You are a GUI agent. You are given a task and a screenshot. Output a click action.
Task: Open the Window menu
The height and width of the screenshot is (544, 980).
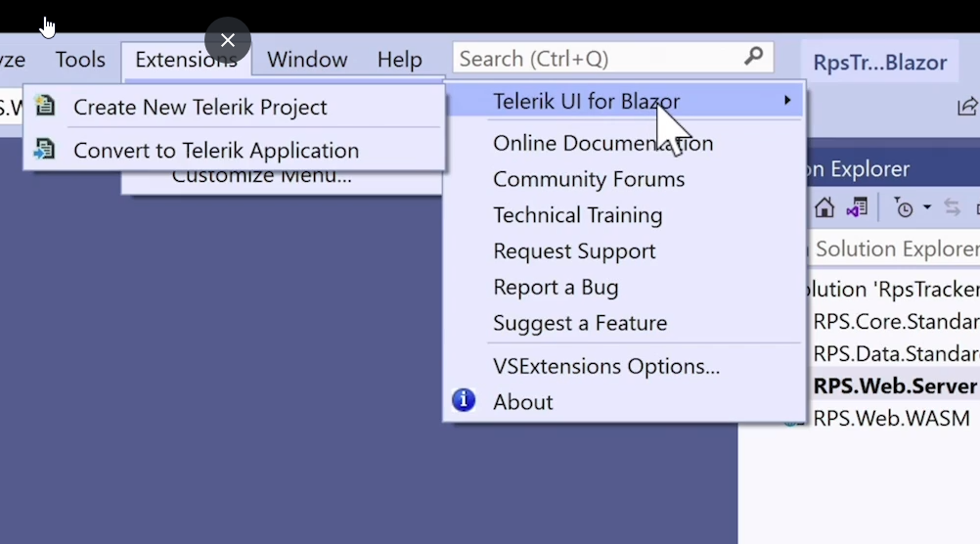tap(307, 60)
